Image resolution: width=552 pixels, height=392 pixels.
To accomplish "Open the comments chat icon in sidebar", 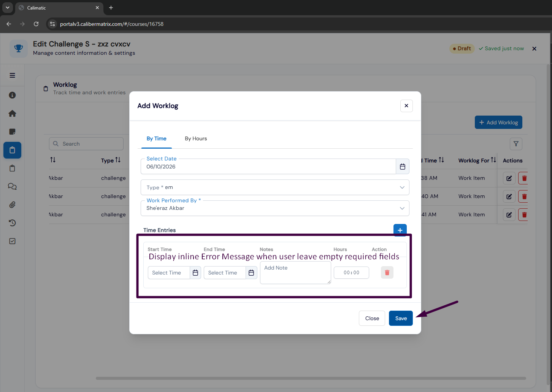I will [x=12, y=186].
